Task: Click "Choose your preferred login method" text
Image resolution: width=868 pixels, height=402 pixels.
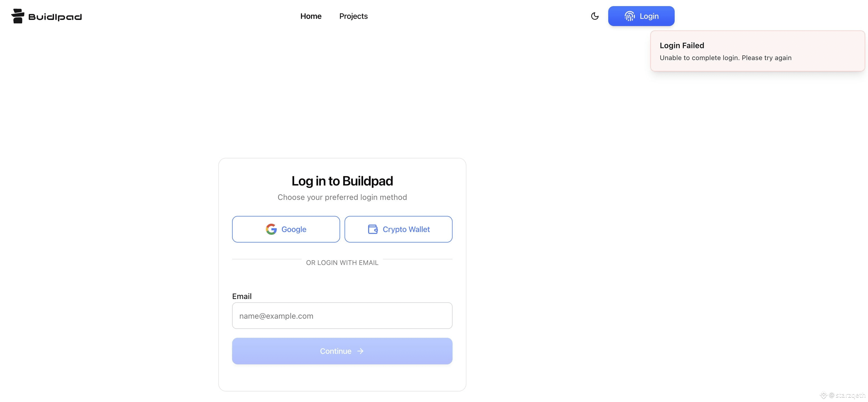Action: coord(342,197)
